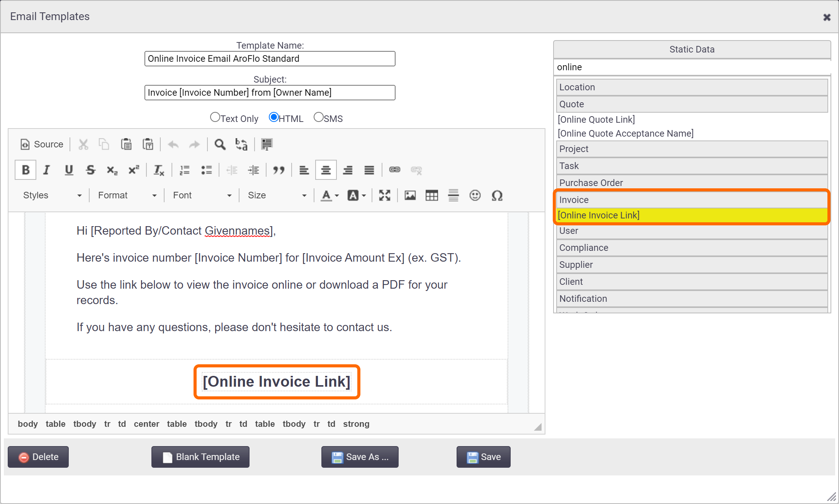The height and width of the screenshot is (504, 839).
Task: Click the Save button
Action: pyautogui.click(x=484, y=457)
